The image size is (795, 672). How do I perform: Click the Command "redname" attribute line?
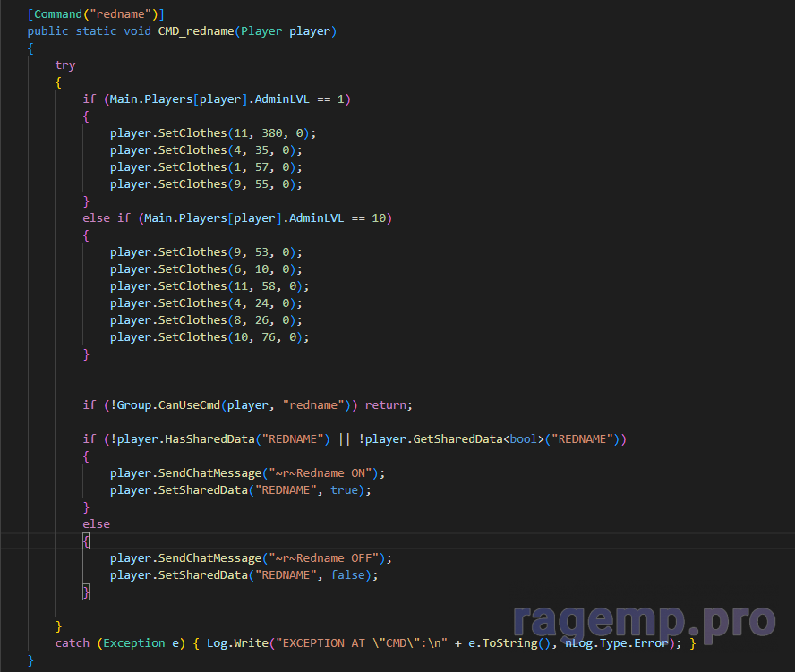[x=96, y=14]
